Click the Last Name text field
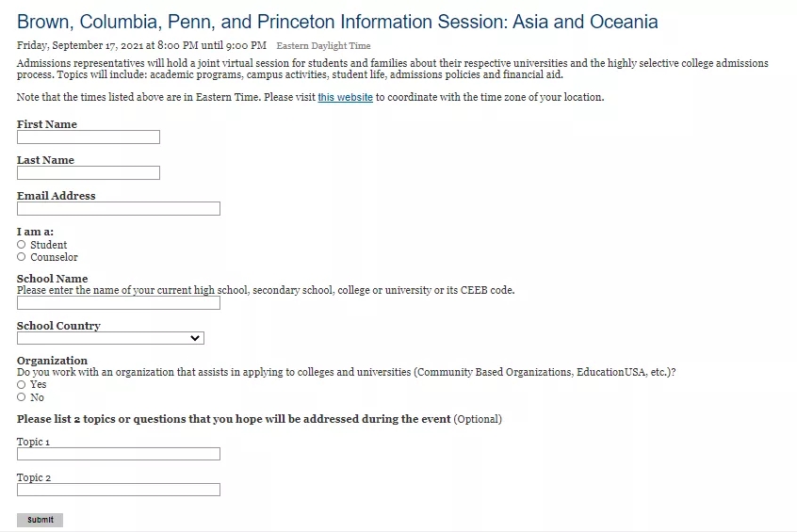 click(x=89, y=173)
